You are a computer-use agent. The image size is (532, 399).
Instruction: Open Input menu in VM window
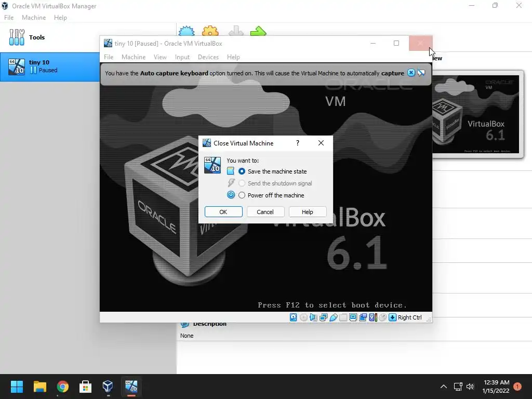182,57
